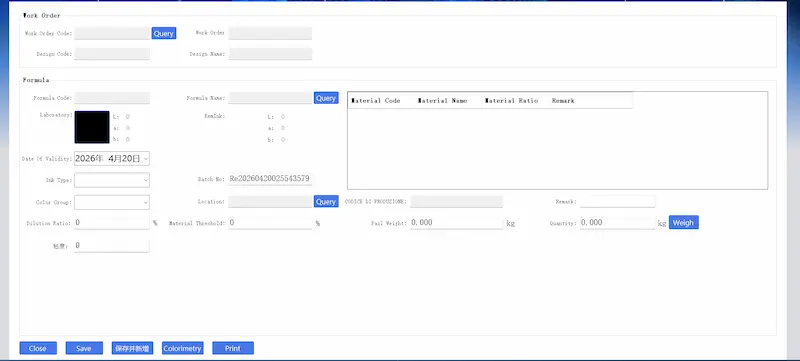Image resolution: width=800 pixels, height=361 pixels.
Task: Click the Material Threshold input
Action: (x=270, y=223)
